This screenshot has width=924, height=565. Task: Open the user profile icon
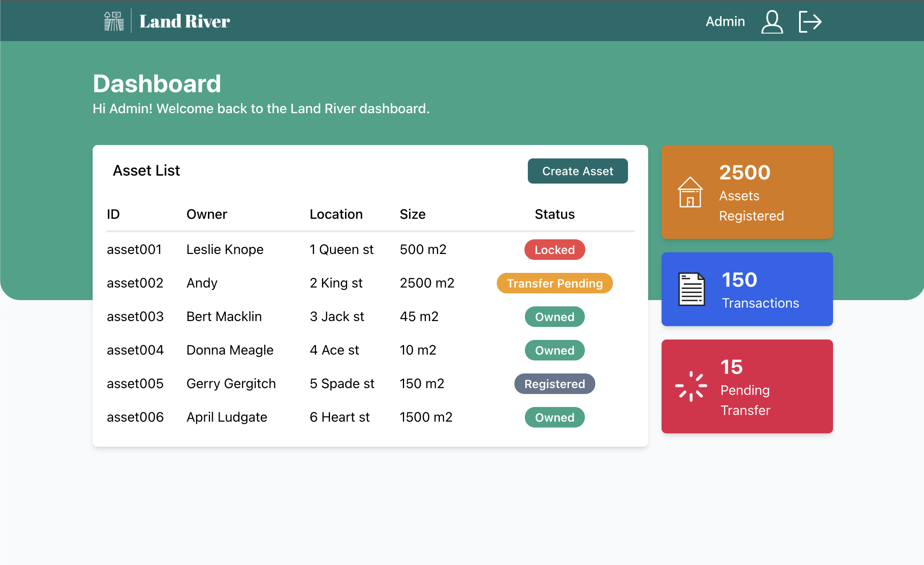coord(772,22)
